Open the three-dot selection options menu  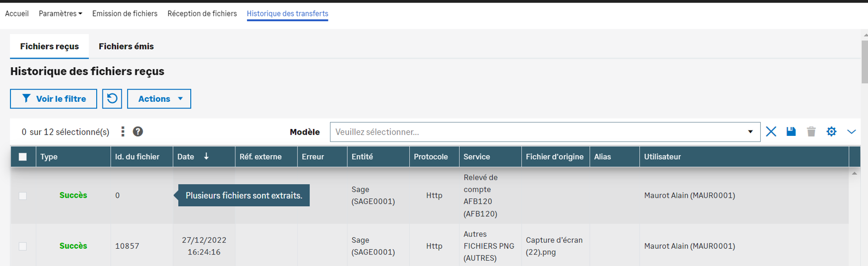tap(123, 132)
